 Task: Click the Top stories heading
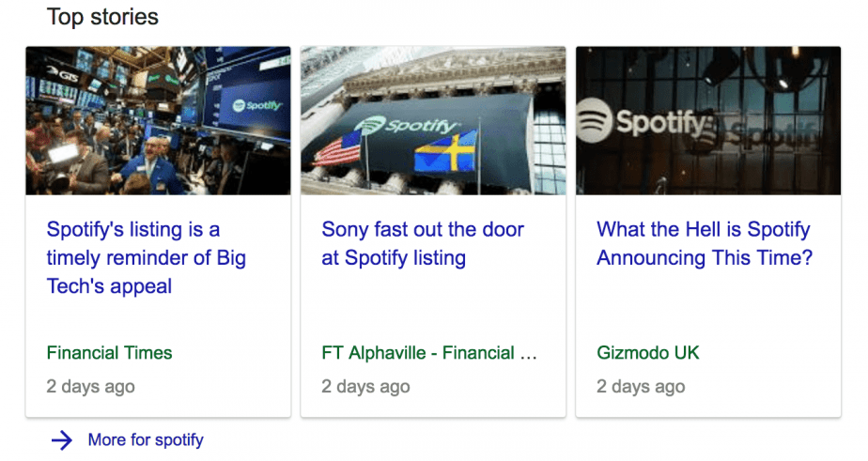coord(102,17)
